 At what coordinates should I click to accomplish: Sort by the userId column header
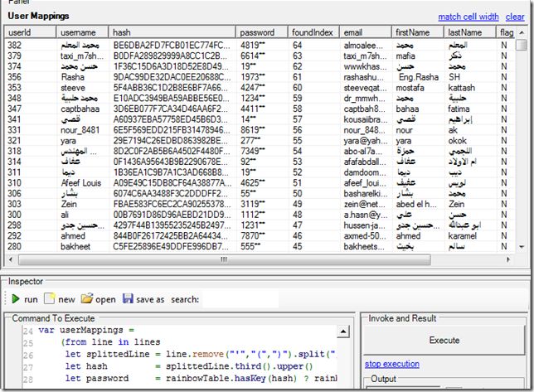30,31
